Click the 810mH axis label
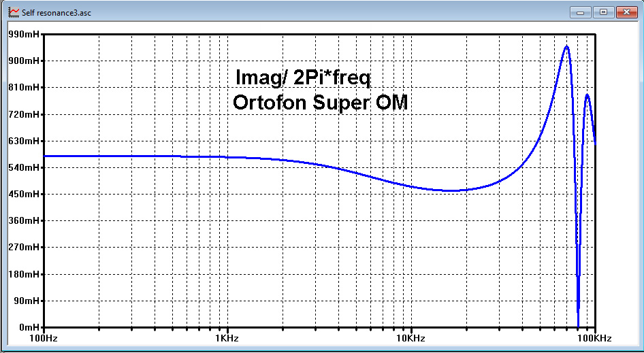 (x=24, y=88)
